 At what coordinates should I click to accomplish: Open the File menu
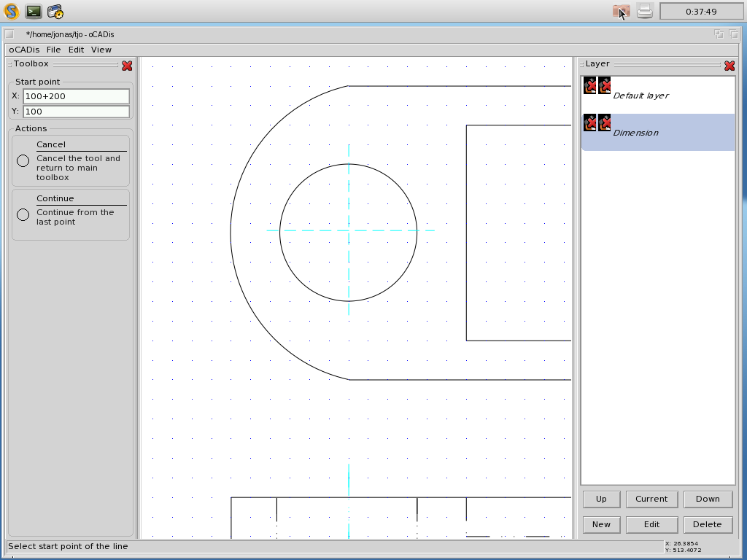click(x=53, y=50)
